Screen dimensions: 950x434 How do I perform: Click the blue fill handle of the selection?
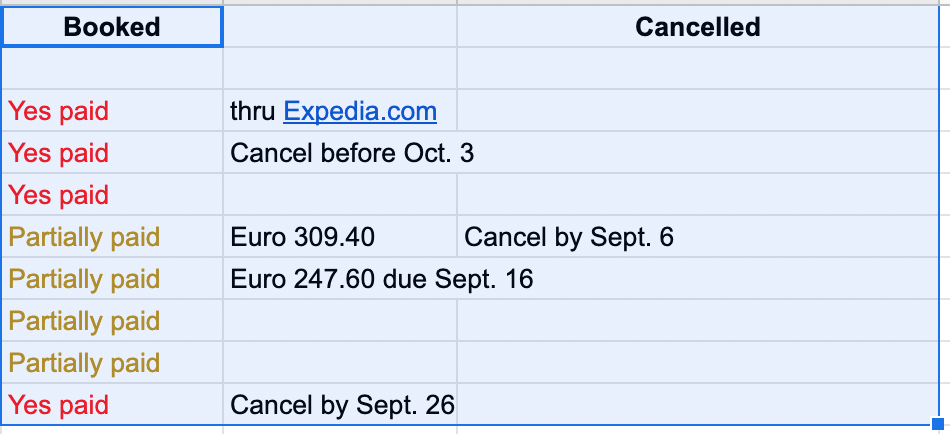938,424
